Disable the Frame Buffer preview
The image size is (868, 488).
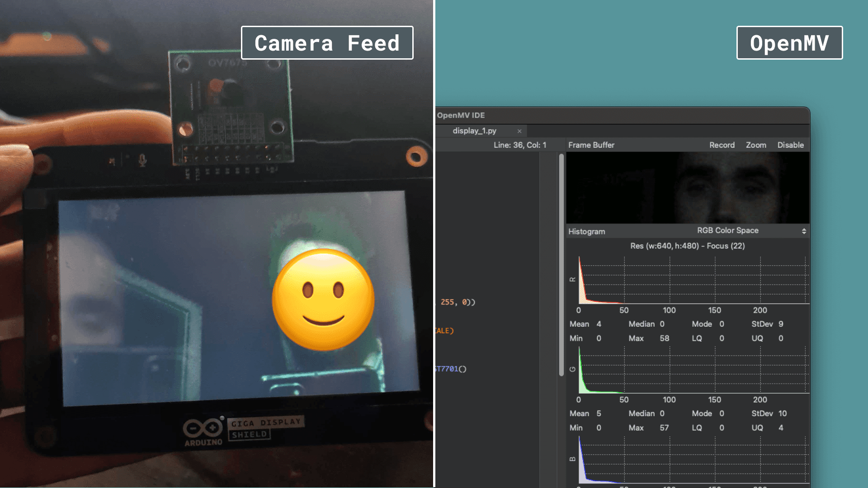click(x=790, y=145)
